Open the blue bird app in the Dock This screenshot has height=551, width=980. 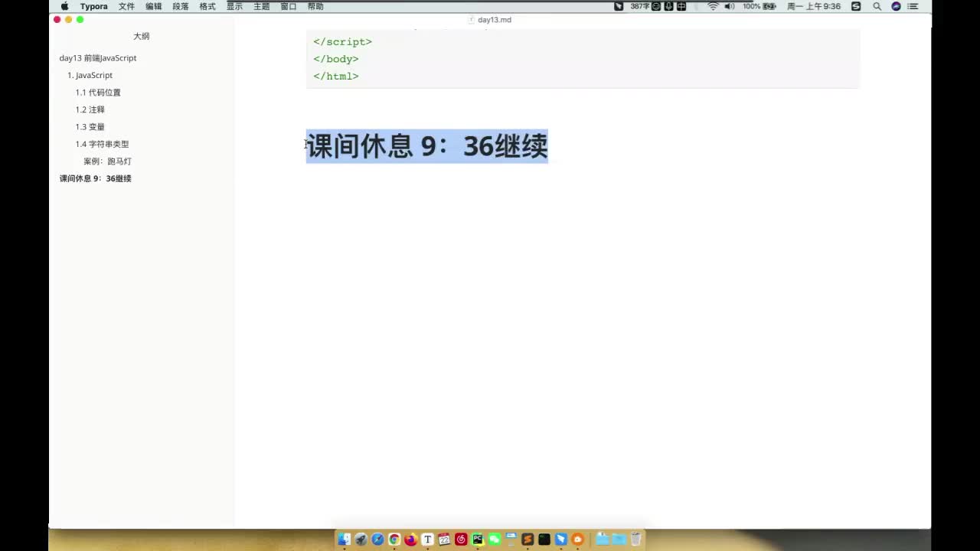coord(561,540)
